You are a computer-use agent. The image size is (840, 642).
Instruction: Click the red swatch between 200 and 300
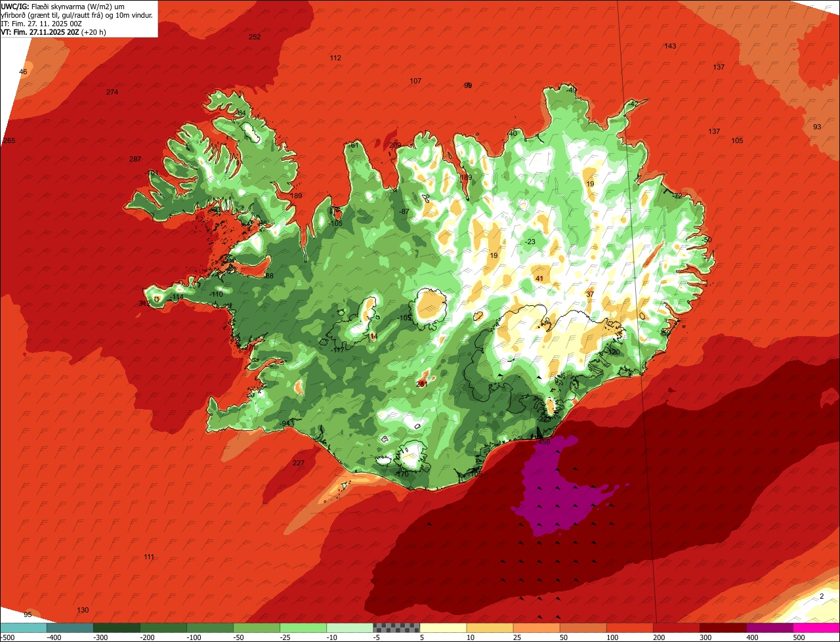click(676, 627)
